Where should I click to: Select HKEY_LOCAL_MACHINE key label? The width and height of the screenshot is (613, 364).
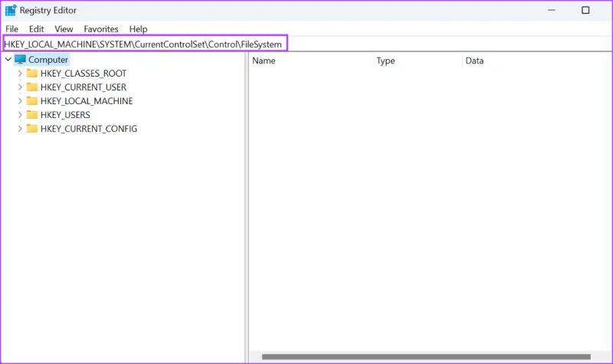pyautogui.click(x=87, y=101)
